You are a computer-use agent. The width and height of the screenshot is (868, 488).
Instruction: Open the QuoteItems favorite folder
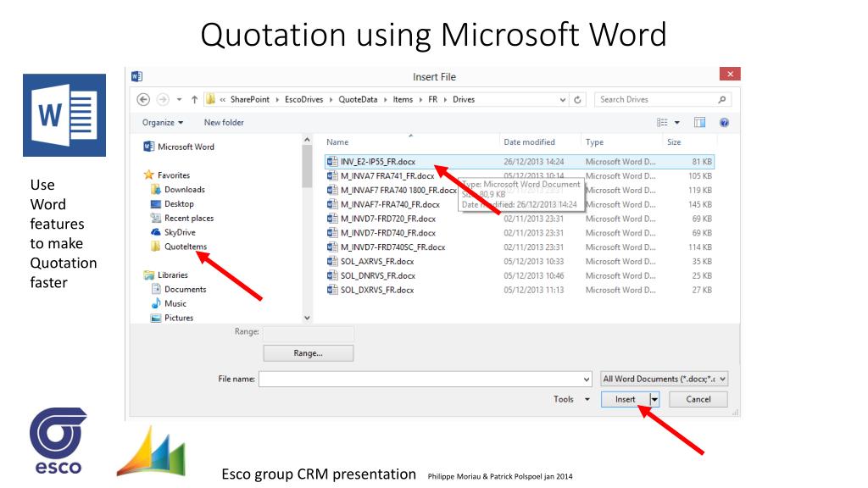(x=179, y=247)
